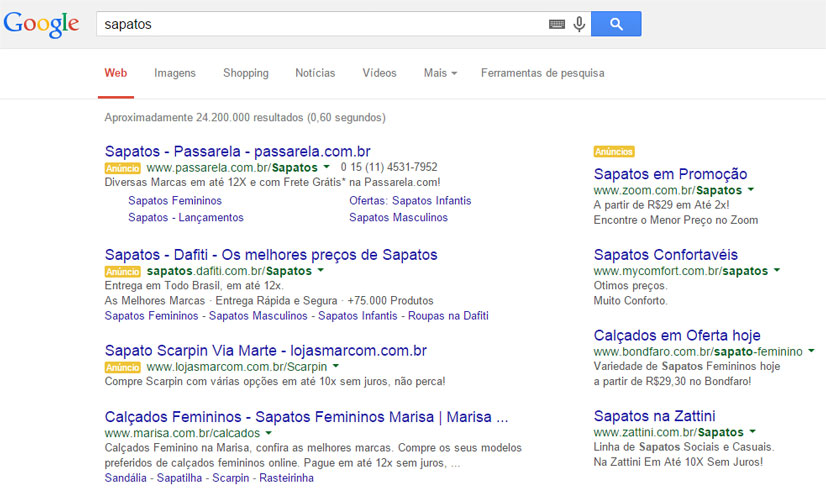This screenshot has height=494, width=826.
Task: Click Sapatos Femininos link under Dafiti
Action: coord(151,315)
